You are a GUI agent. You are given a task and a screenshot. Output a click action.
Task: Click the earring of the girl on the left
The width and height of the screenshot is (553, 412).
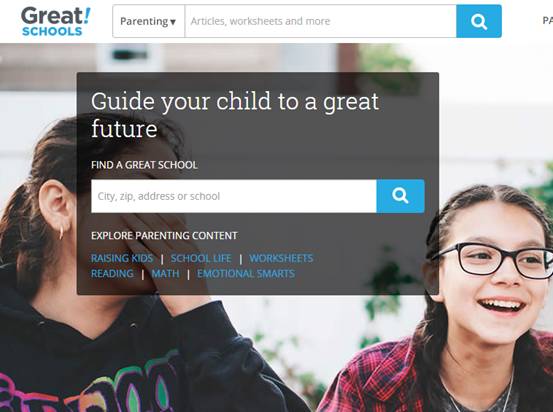point(61,232)
